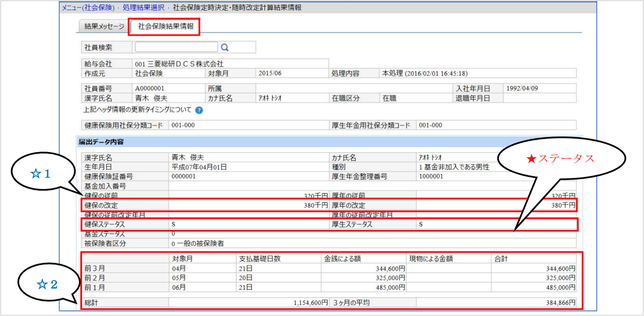Click 厚生ステータス value S
This screenshot has width=644, height=316.
421,224
